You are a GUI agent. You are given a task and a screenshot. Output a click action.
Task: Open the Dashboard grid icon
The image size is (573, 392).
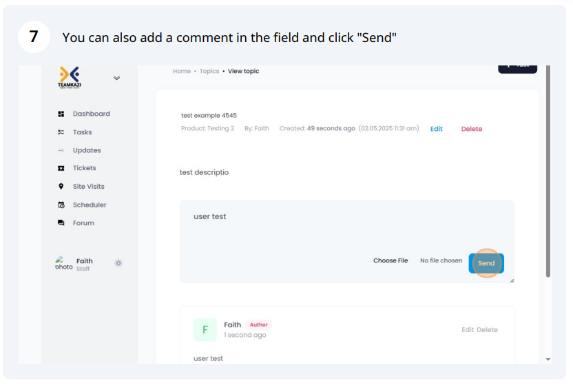click(61, 114)
